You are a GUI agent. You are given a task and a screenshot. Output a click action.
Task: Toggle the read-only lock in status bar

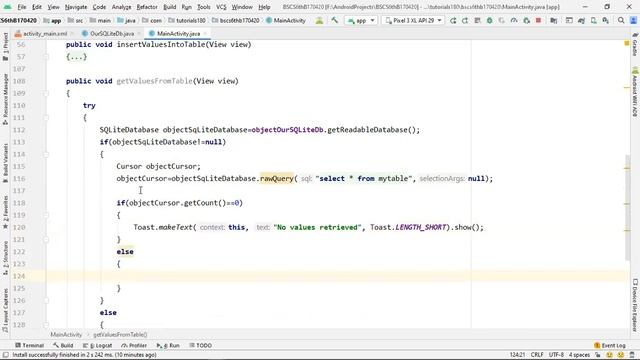[598, 355]
